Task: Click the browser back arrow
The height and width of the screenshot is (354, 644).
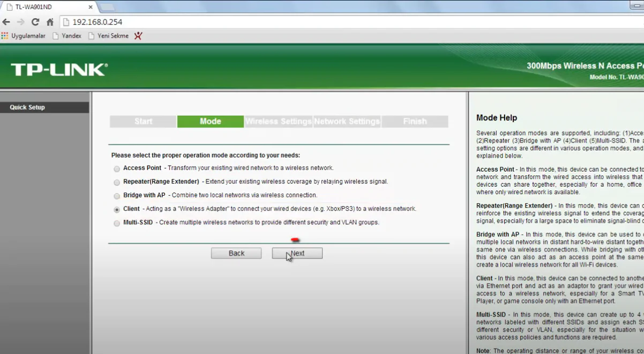Action: [6, 22]
